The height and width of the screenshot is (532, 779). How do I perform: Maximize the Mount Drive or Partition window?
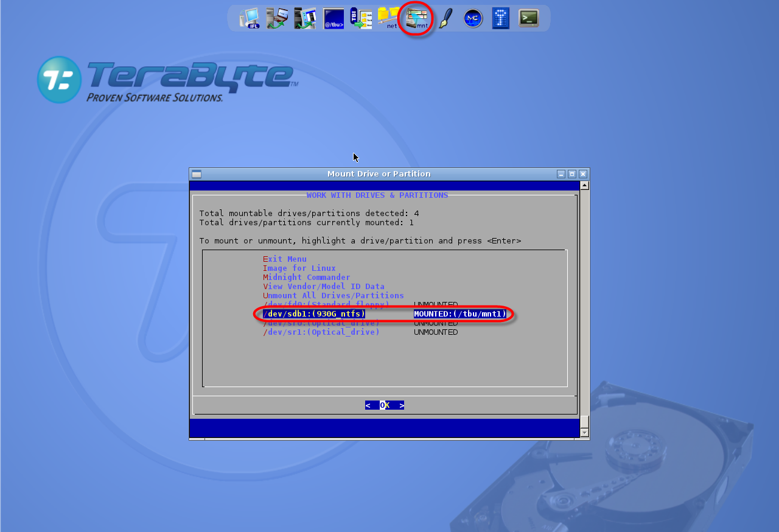coord(572,174)
